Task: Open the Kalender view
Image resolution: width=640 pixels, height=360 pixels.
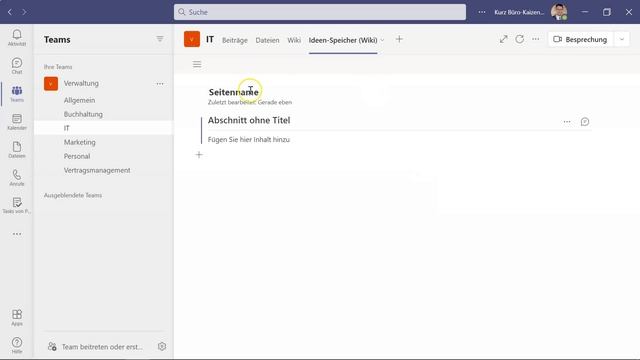Action: (x=17, y=122)
